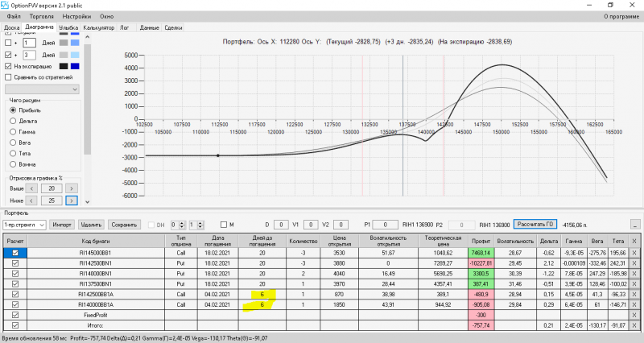Screen dimensions: 644x343
Task: Enable Сравнить со стратегией checkbox
Action: click(x=8, y=77)
